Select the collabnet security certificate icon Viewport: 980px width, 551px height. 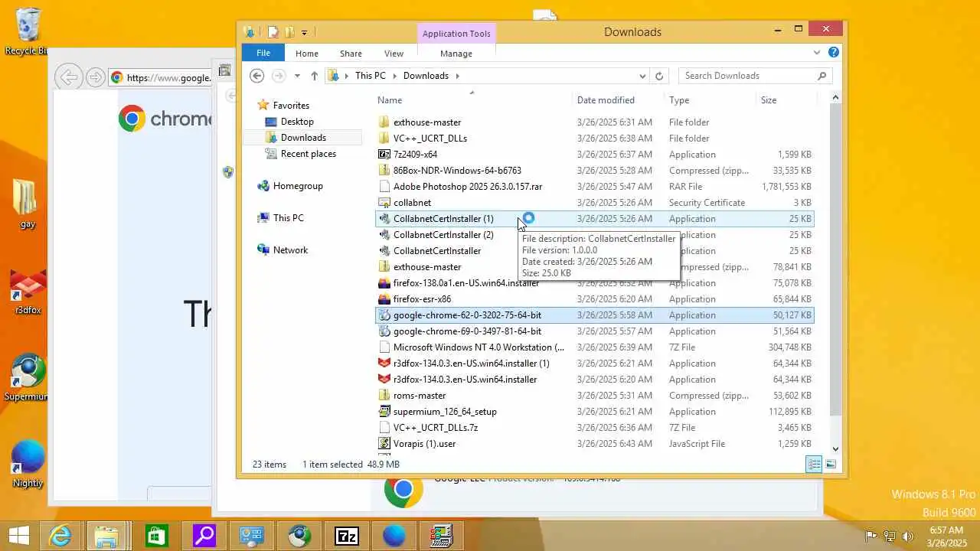click(x=384, y=203)
